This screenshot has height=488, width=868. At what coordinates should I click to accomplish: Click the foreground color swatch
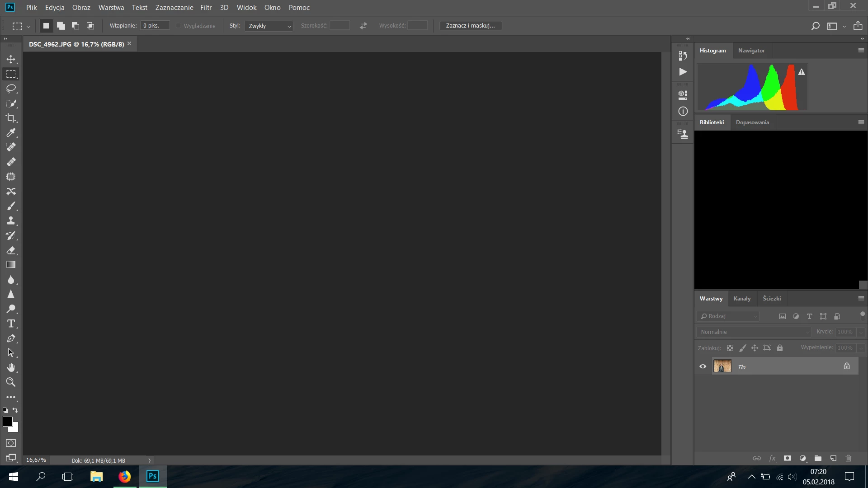point(7,422)
